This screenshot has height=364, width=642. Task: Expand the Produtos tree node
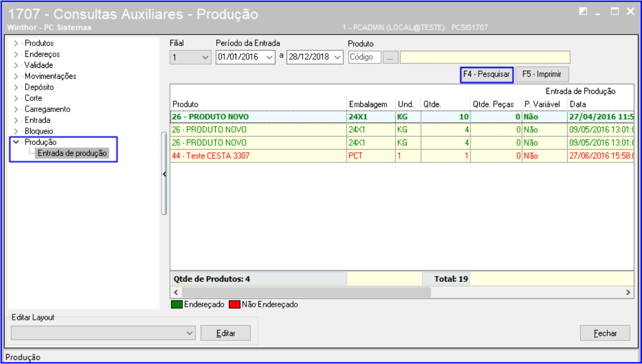pyautogui.click(x=16, y=44)
